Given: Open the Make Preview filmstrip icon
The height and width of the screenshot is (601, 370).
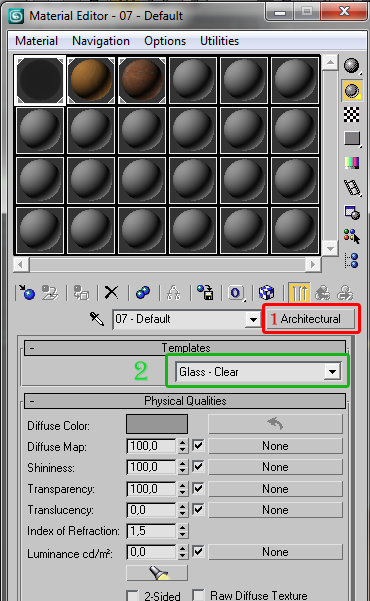Looking at the screenshot, I should coord(352,187).
